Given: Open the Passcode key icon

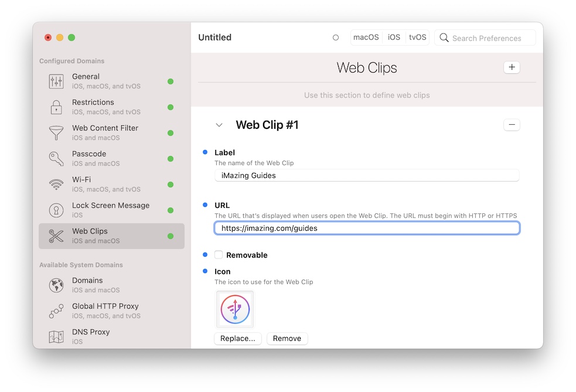Looking at the screenshot, I should (x=56, y=159).
